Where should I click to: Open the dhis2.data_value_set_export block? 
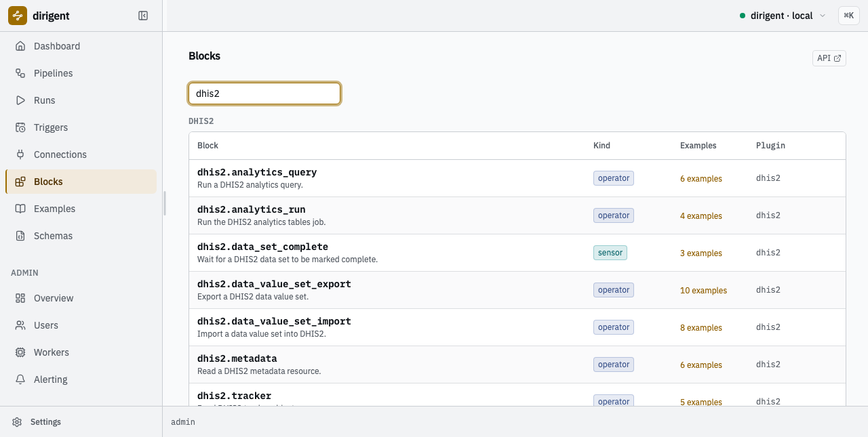(274, 284)
